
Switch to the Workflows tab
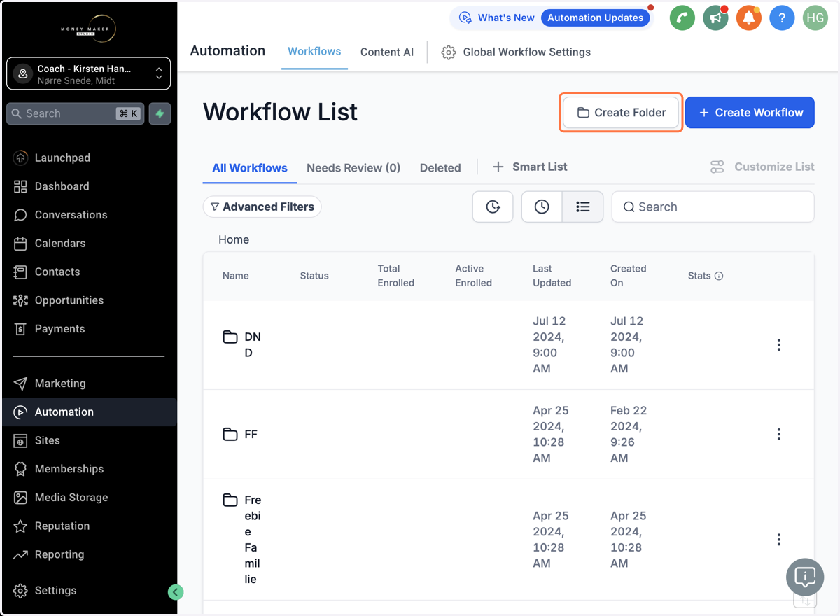(x=314, y=52)
